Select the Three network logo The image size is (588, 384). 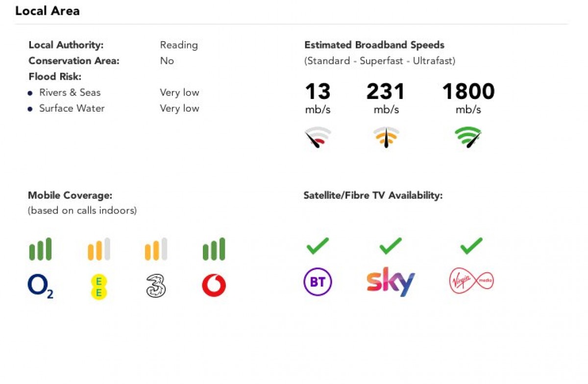pos(156,286)
